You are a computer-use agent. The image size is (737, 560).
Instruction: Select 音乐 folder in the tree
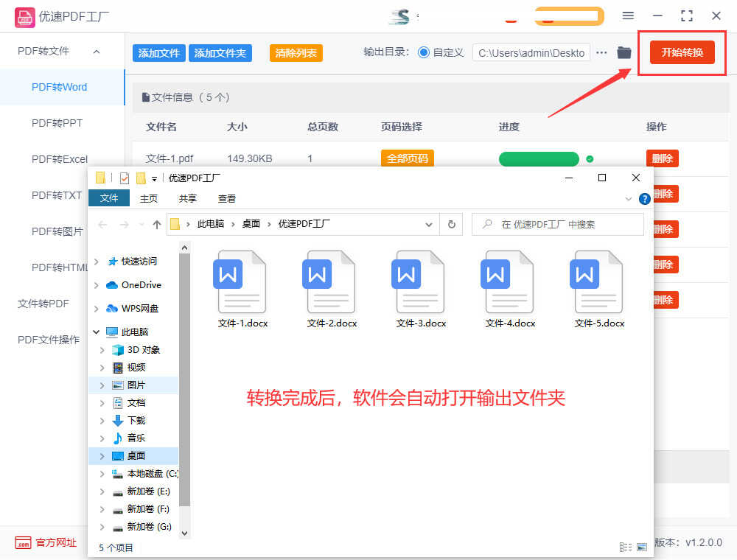pos(136,438)
